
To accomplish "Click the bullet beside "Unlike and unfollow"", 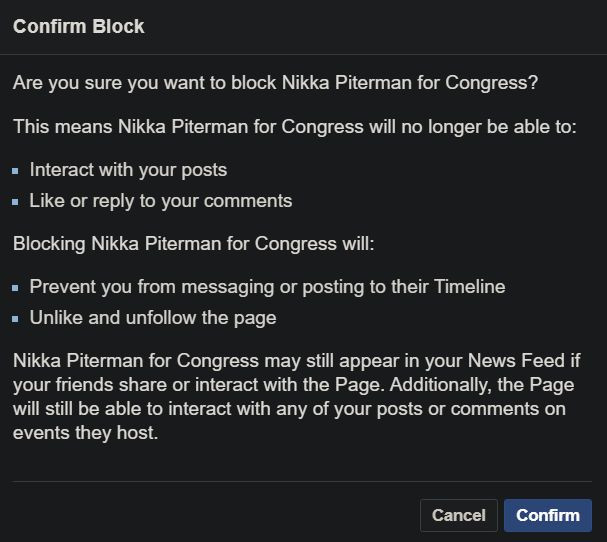I will tap(16, 319).
